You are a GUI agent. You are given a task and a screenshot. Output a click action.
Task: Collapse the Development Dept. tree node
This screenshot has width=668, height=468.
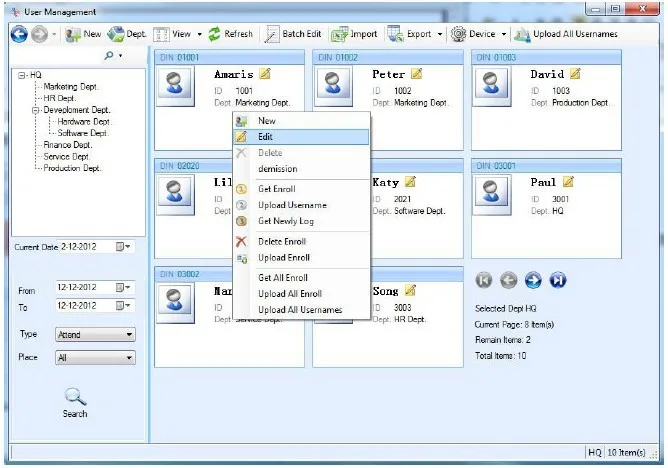[x=35, y=110]
